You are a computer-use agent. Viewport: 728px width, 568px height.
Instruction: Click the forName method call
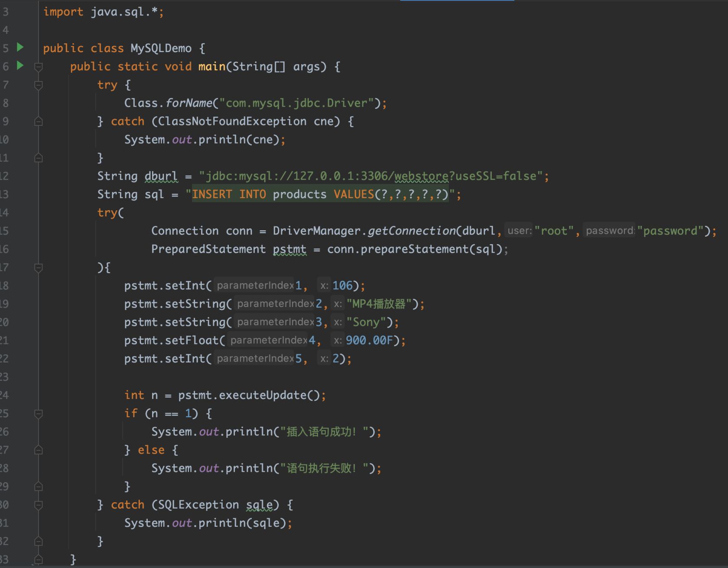click(x=189, y=103)
